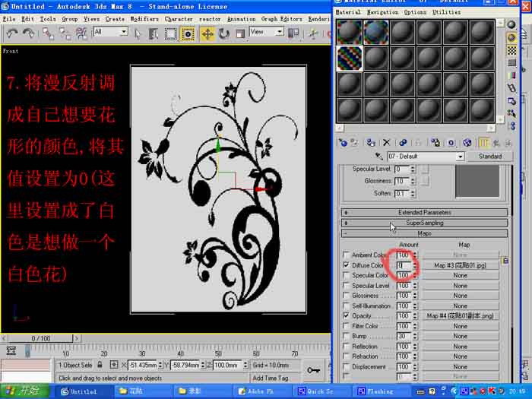Open the Modifiers menu
The height and width of the screenshot is (399, 532).
144,19
